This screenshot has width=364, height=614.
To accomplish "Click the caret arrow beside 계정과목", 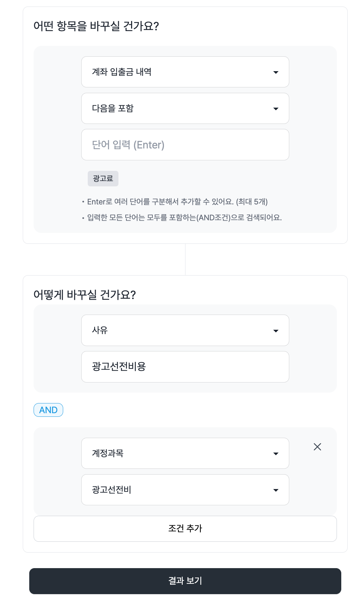I will tap(276, 454).
